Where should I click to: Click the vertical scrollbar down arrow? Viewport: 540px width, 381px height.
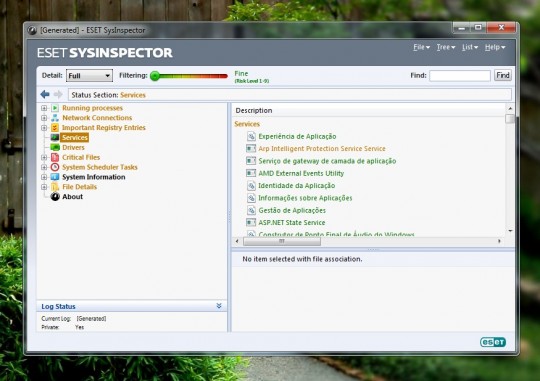(510, 231)
